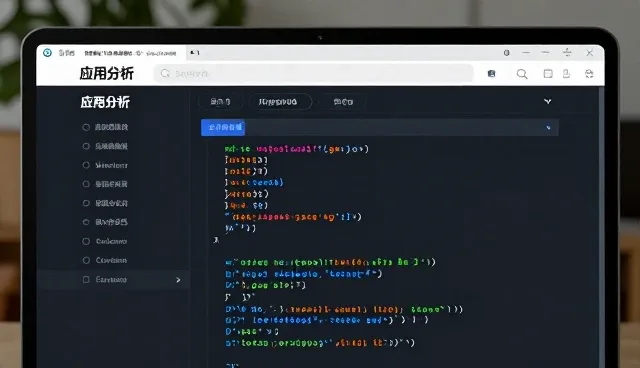Click the round globe-like icon at header toolbar end
The width and height of the screenshot is (640, 368).
[589, 73]
